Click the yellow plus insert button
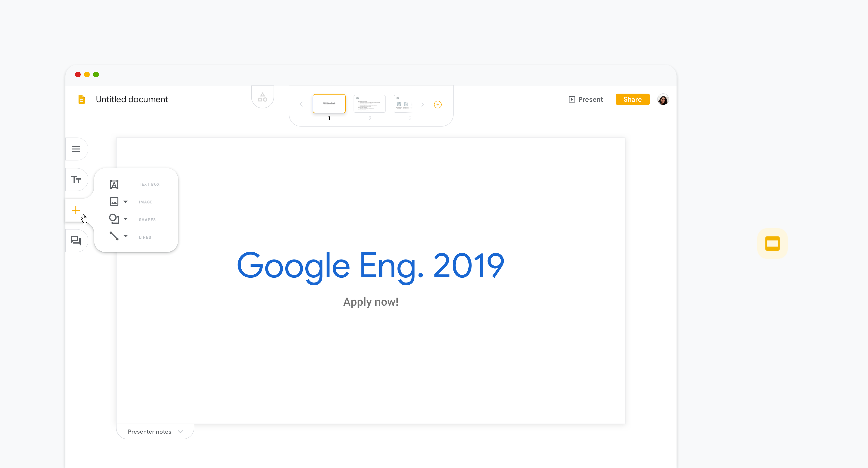Image resolution: width=868 pixels, height=468 pixels. (76, 210)
